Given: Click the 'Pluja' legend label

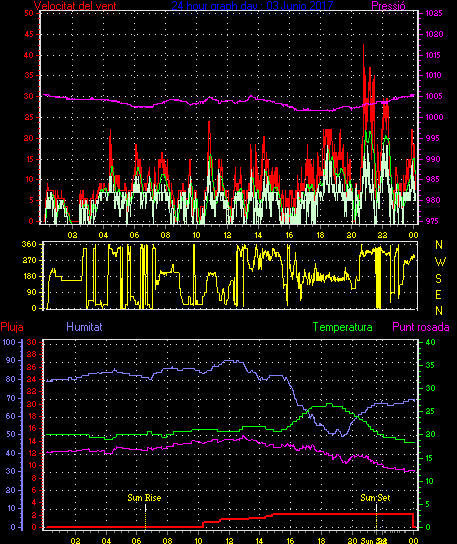Looking at the screenshot, I should pos(12,327).
